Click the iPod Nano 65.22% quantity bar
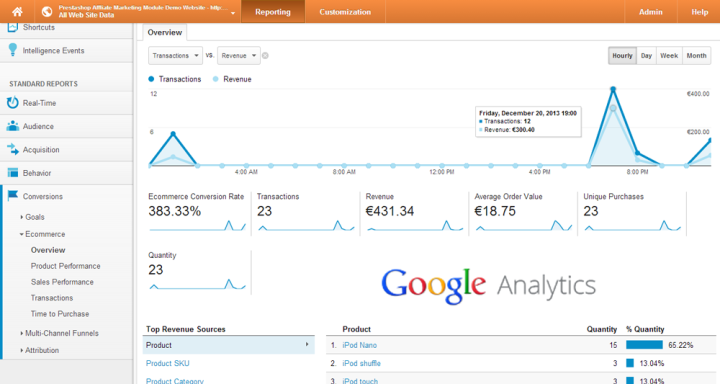Screen dimensions: 720x384 click(644, 345)
